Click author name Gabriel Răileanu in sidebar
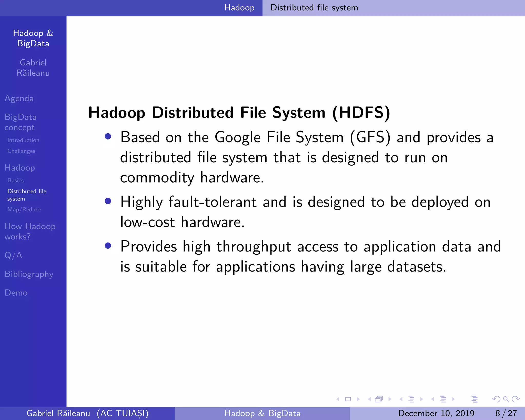Viewport: 525px width, 420px height. click(33, 68)
